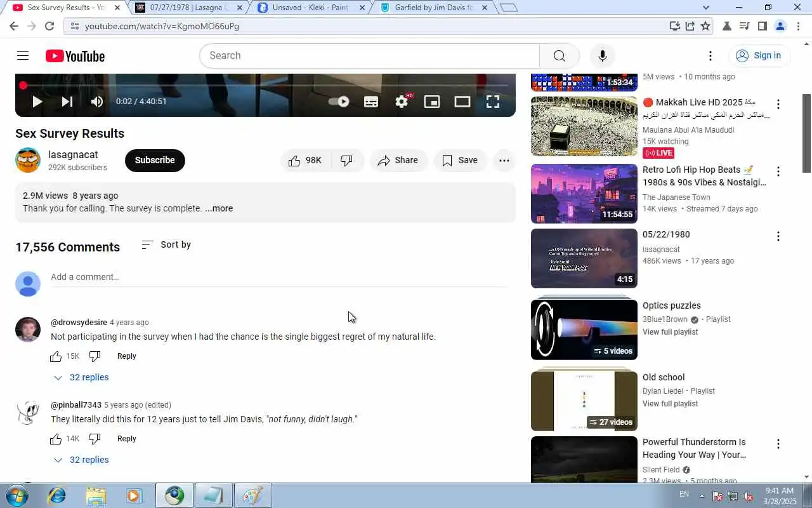
Task: Click the search magnifier button
Action: [559, 56]
